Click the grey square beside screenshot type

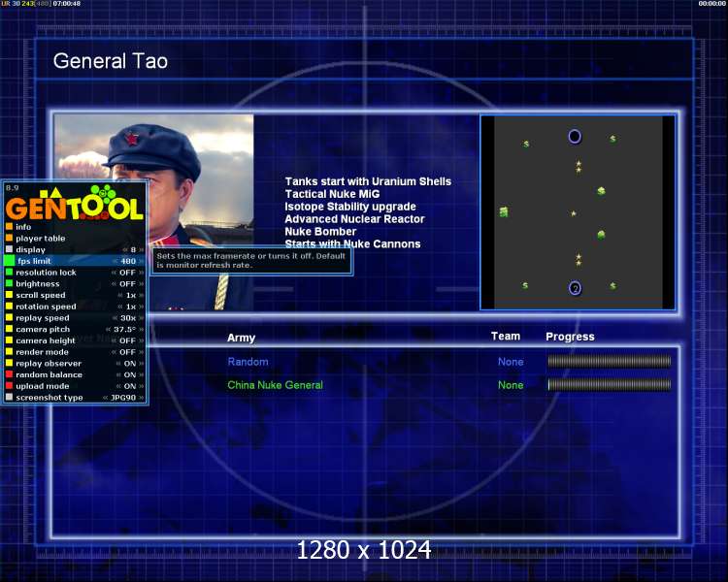9,398
